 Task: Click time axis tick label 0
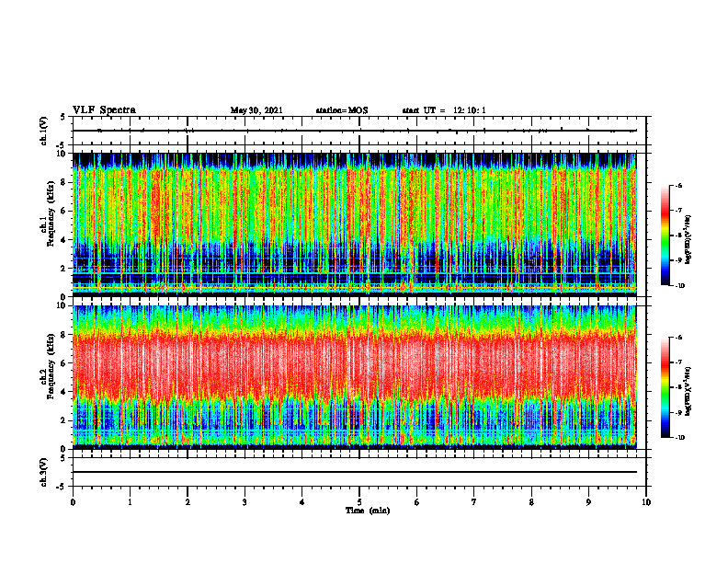pos(73,502)
